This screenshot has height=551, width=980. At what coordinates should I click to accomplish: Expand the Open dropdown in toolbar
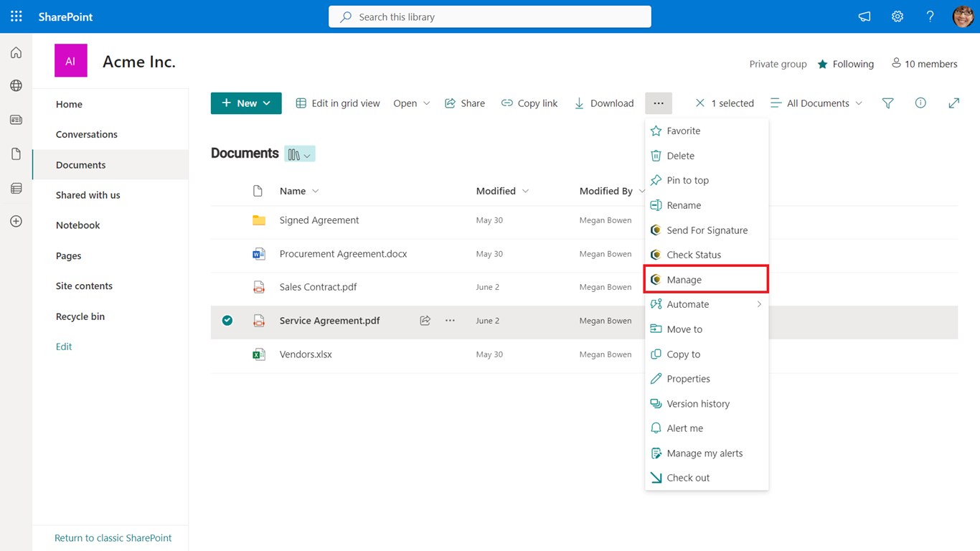(x=412, y=103)
